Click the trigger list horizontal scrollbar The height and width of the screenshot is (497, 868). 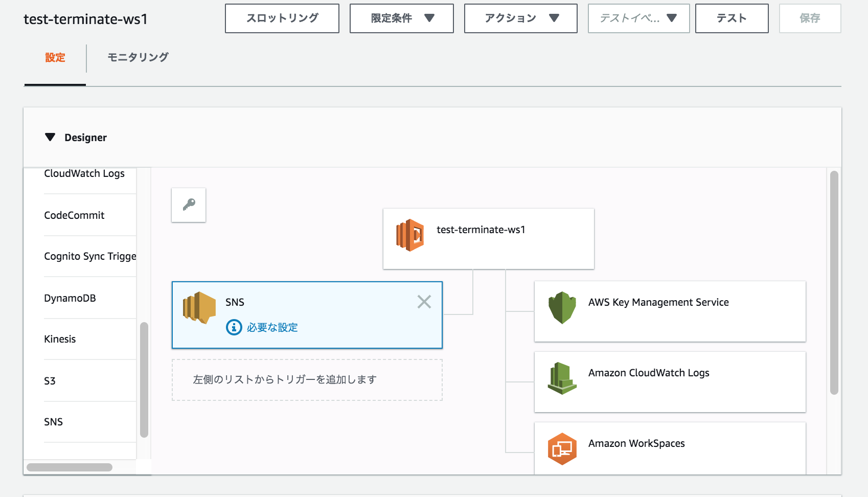tap(70, 467)
